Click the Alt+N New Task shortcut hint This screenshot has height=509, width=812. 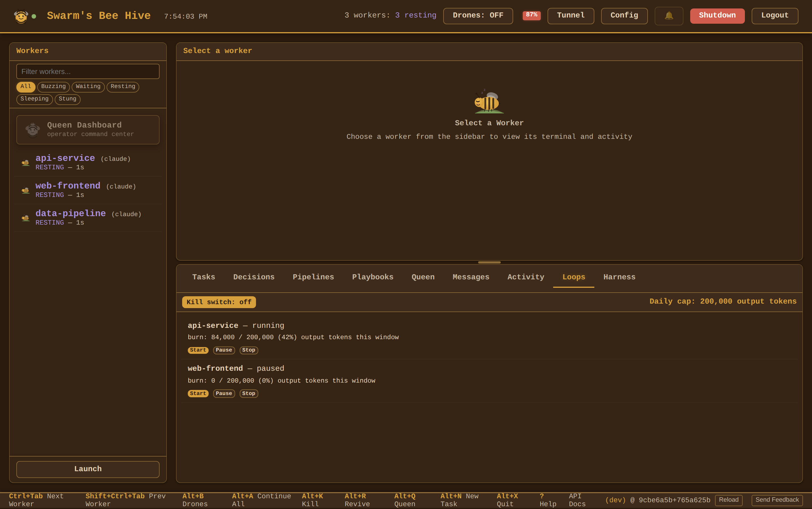pos(460,500)
